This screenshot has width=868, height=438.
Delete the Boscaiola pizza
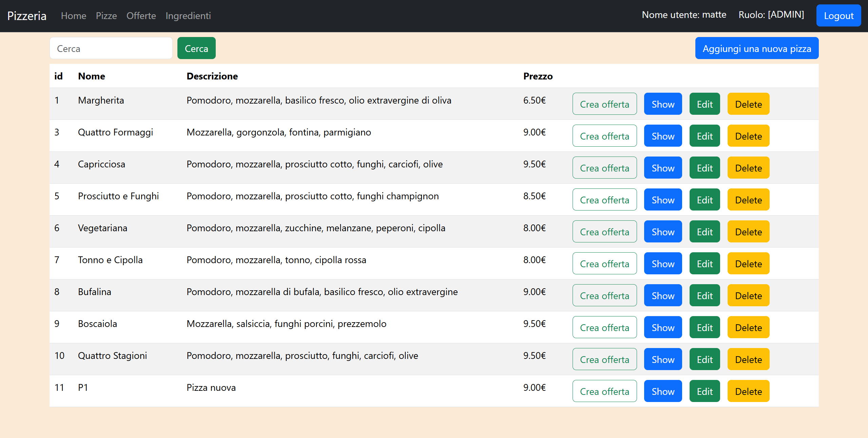coord(748,328)
